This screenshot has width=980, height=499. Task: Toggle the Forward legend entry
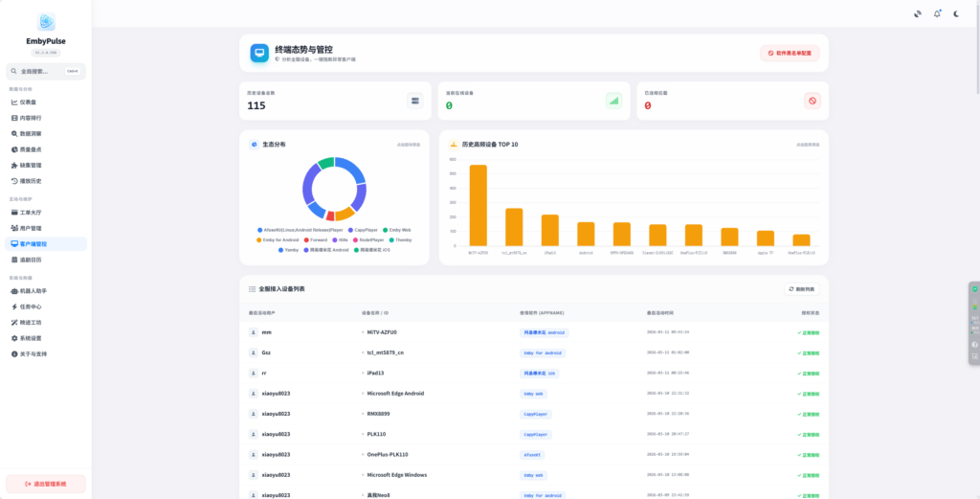tap(316, 239)
